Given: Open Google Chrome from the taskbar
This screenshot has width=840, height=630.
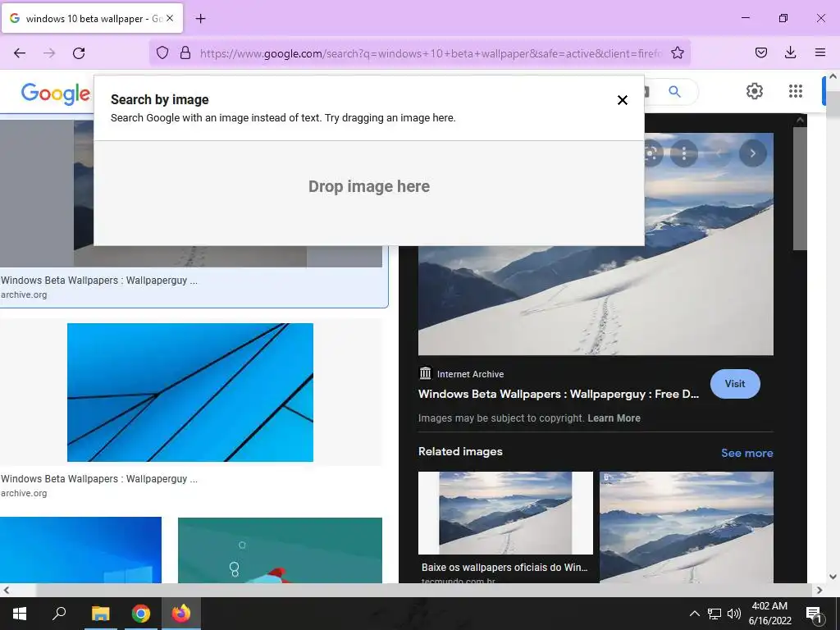Looking at the screenshot, I should click(x=140, y=614).
